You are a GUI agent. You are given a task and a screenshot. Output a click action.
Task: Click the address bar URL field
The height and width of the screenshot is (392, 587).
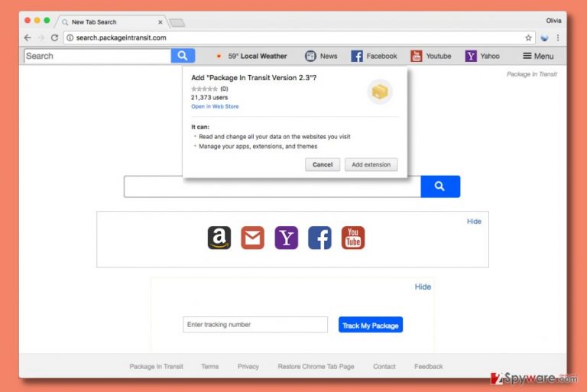click(300, 37)
